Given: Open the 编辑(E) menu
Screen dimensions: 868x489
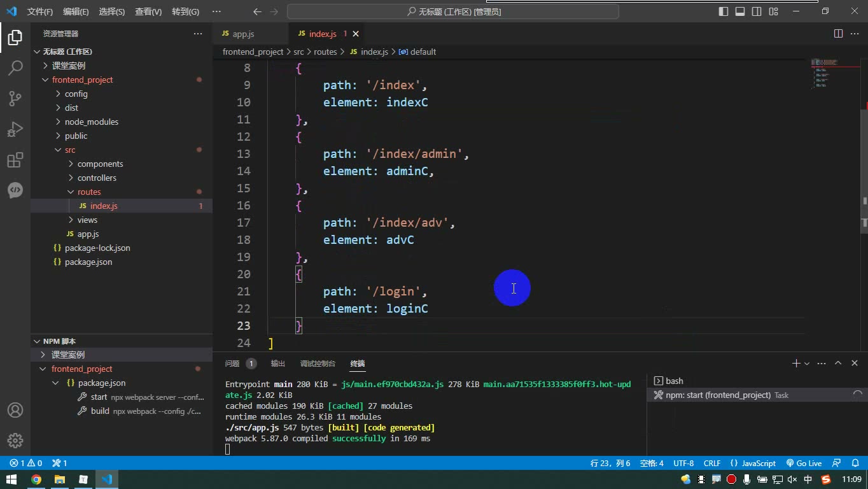Looking at the screenshot, I should tap(76, 11).
